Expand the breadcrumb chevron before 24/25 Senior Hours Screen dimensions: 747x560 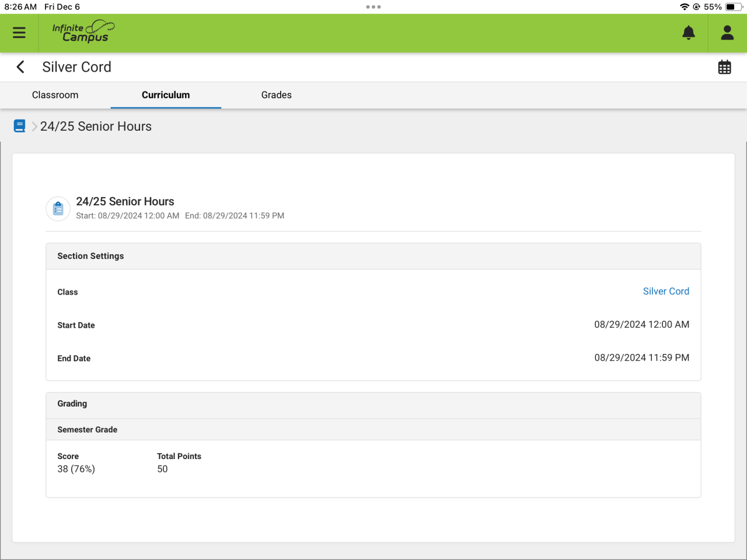34,127
